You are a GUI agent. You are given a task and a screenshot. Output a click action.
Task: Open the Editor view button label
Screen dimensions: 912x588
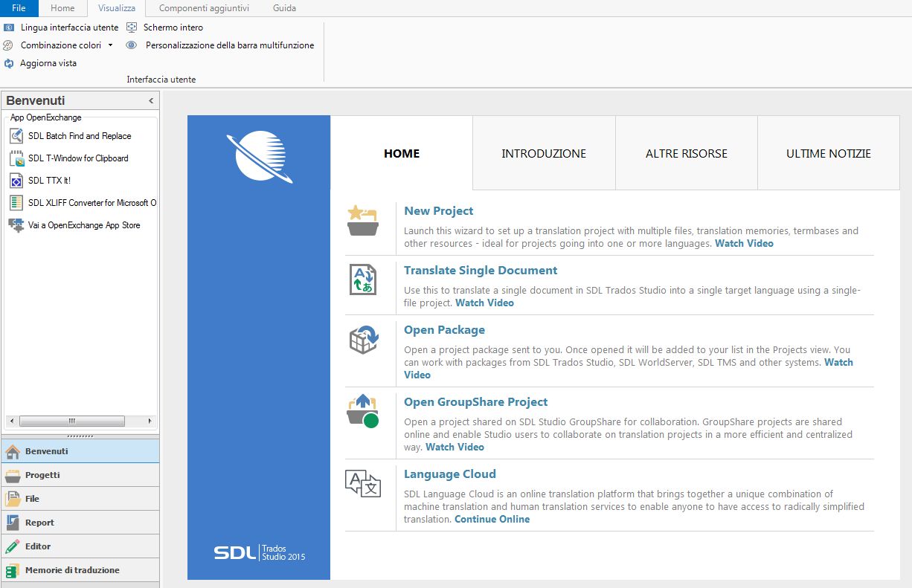click(38, 546)
